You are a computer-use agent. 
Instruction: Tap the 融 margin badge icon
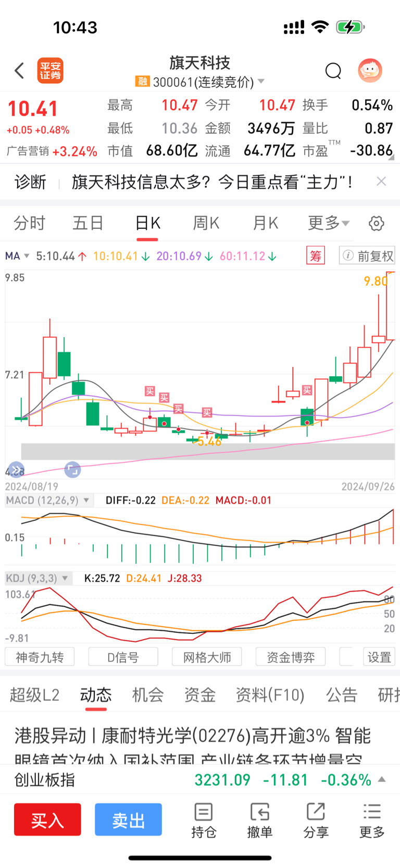tap(142, 81)
